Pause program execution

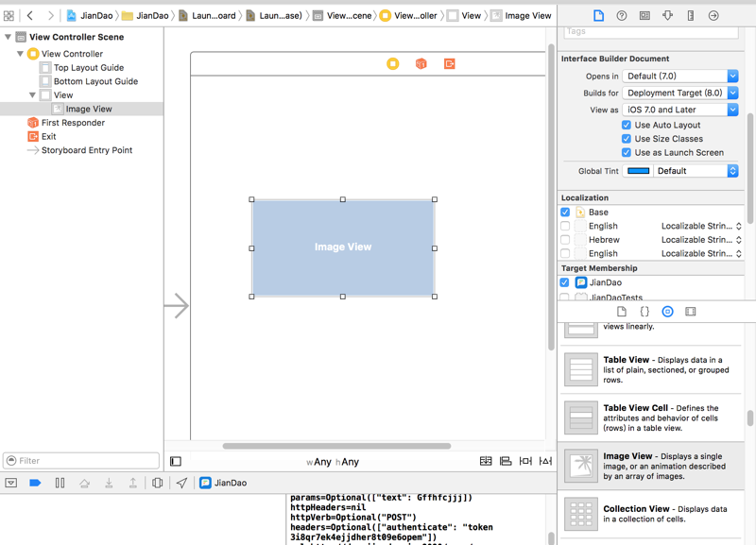coord(60,483)
